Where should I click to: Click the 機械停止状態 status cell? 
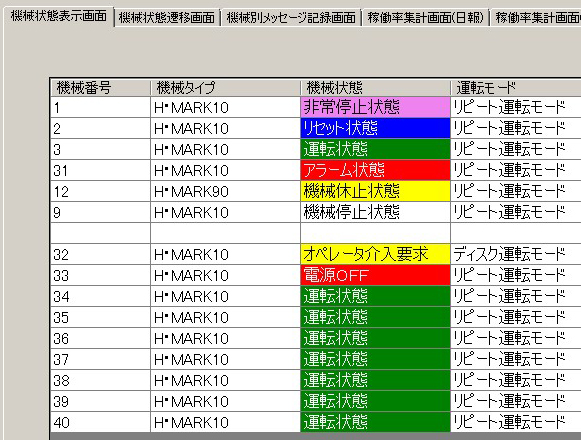[x=375, y=212]
